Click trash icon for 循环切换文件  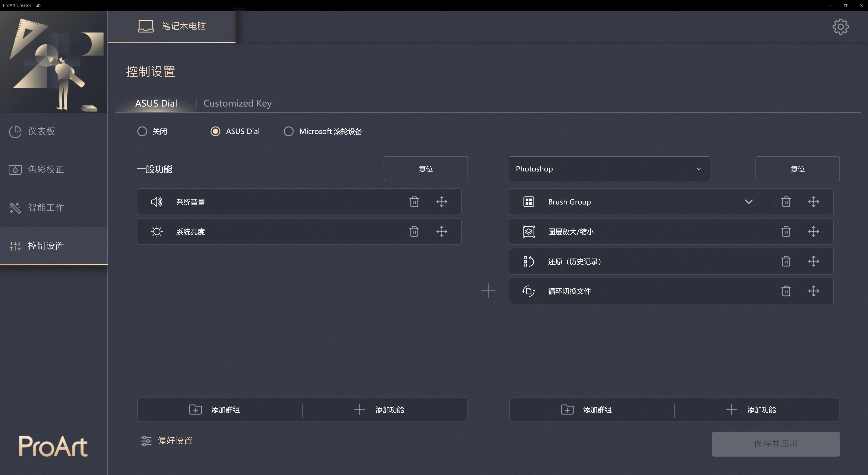pyautogui.click(x=786, y=291)
